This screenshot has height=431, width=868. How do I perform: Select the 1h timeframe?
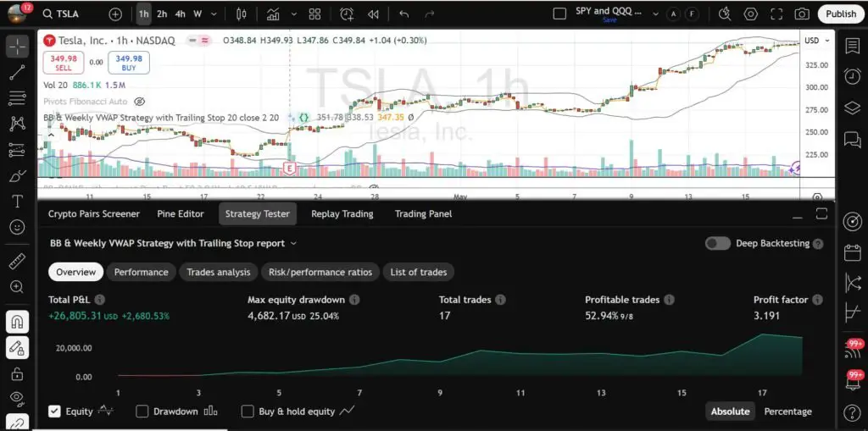[144, 14]
